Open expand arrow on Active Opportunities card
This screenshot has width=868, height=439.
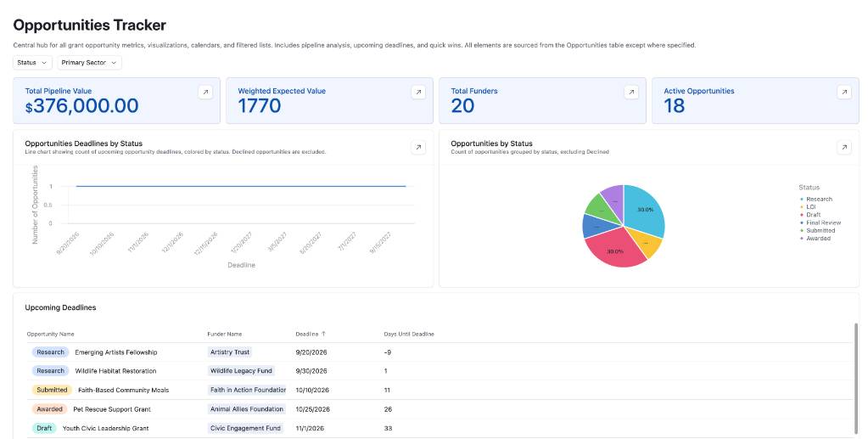pyautogui.click(x=844, y=92)
